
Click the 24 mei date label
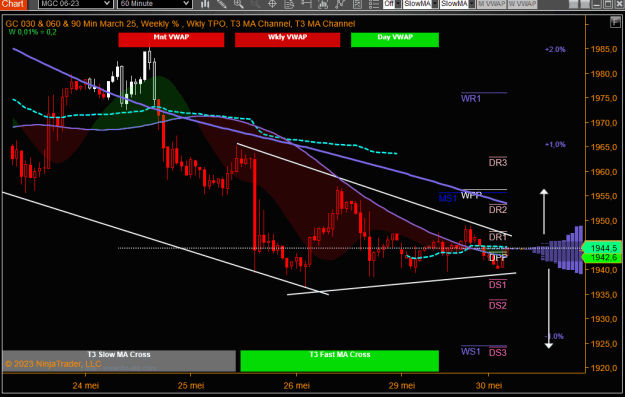click(86, 385)
